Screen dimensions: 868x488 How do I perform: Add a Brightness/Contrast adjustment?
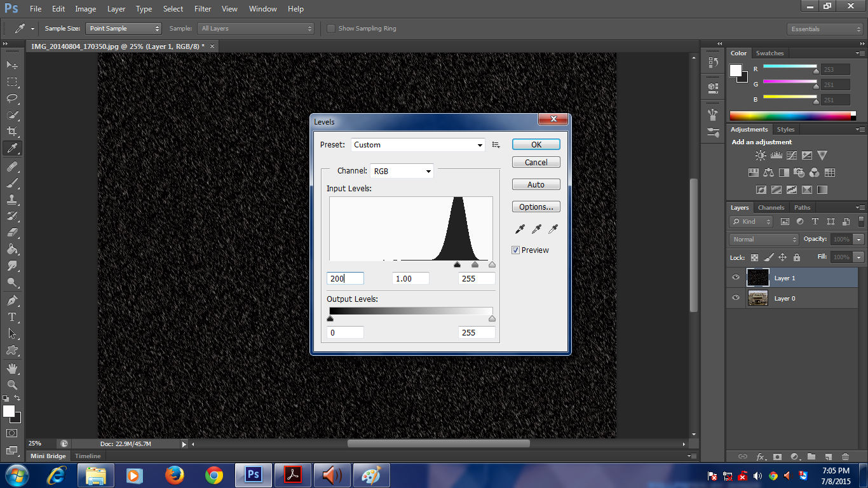coord(761,155)
